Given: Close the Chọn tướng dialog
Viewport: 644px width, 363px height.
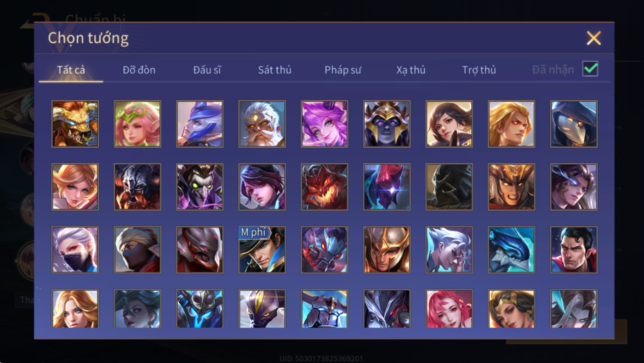Looking at the screenshot, I should pos(593,38).
